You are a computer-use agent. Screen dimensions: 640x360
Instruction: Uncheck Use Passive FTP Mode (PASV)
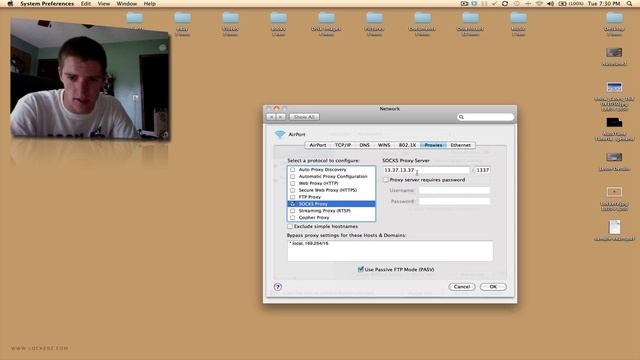coord(360,269)
